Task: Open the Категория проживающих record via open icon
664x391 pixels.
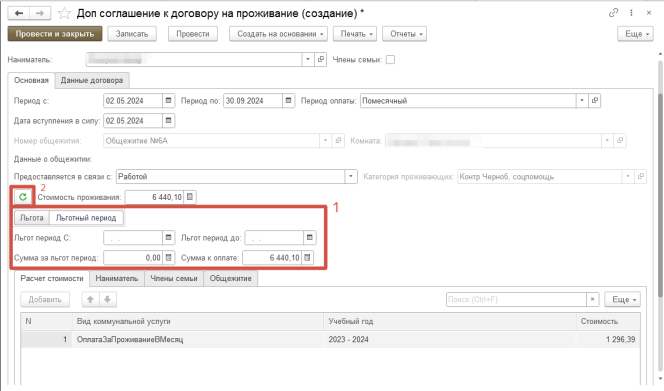Action: (640, 176)
